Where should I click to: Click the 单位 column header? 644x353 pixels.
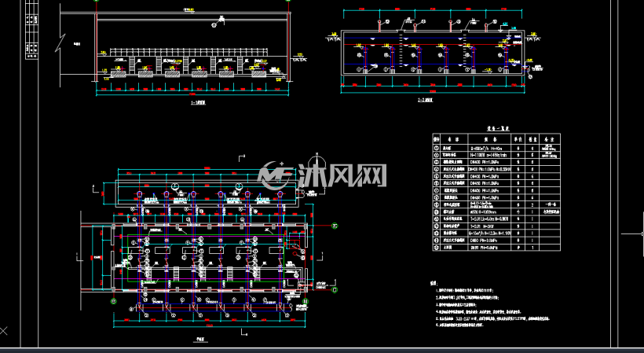[x=518, y=139]
